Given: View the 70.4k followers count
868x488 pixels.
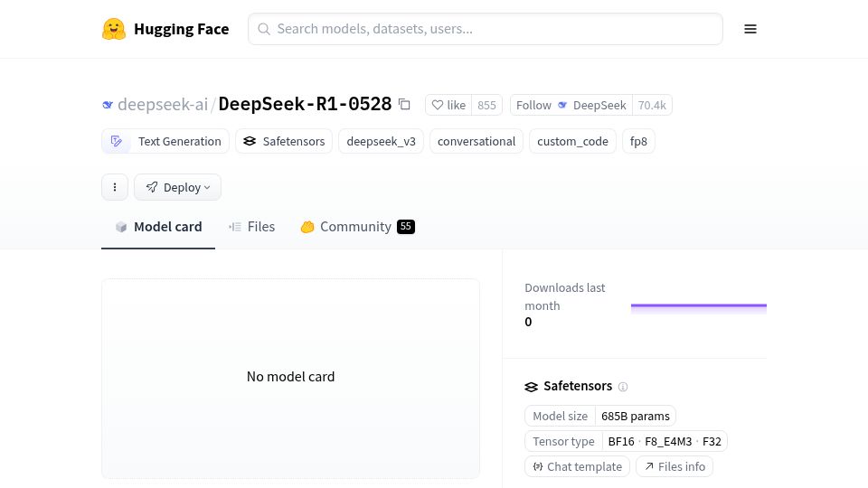Looking at the screenshot, I should tap(652, 105).
